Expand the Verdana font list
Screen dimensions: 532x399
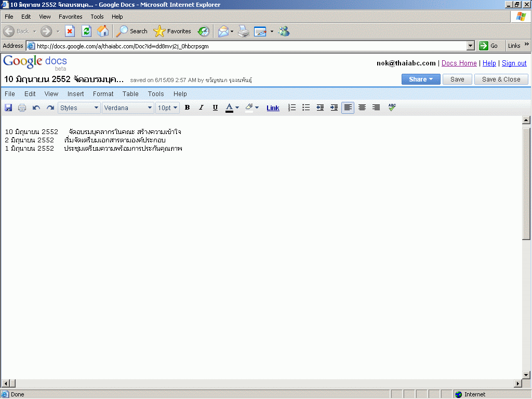pos(128,108)
